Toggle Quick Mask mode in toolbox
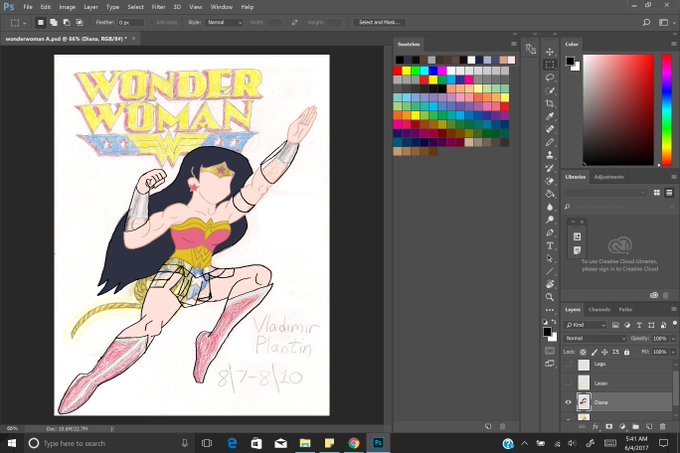This screenshot has width=680, height=453. (550, 351)
